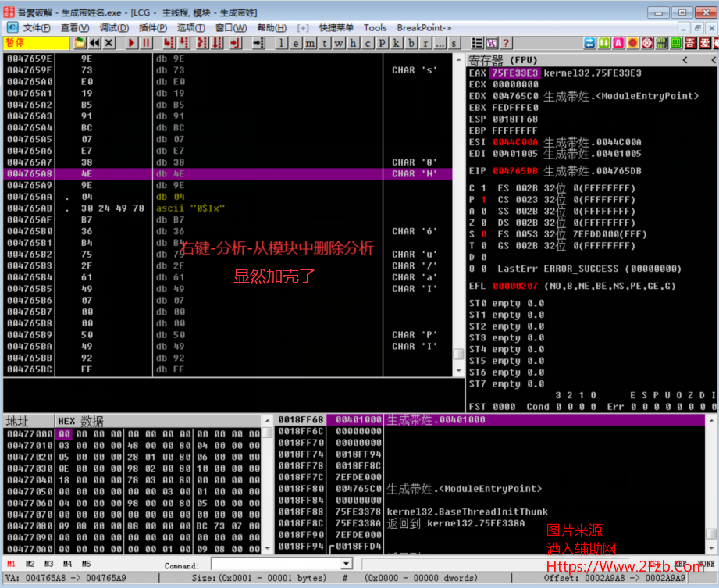This screenshot has width=719, height=588.
Task: Open the 调试(D) debug menu
Action: tap(113, 27)
